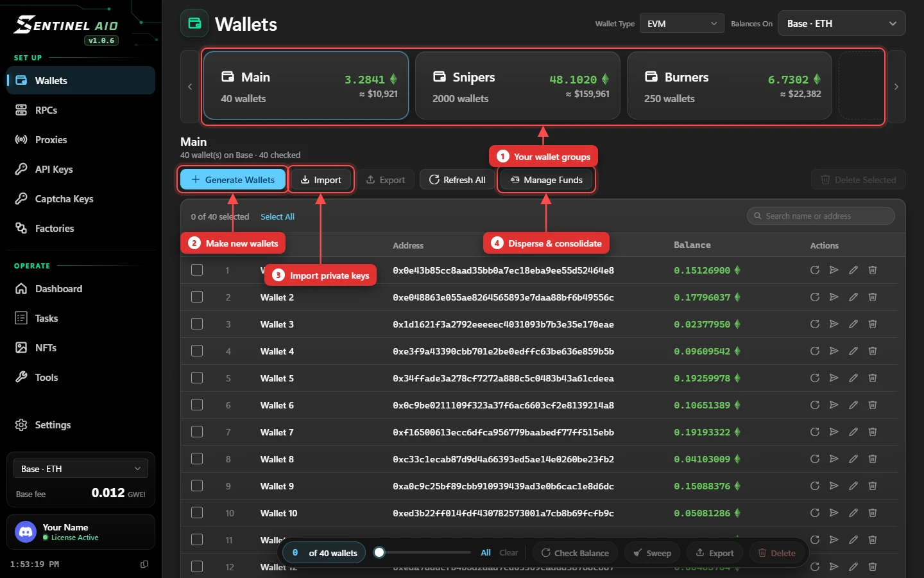Send icon in Wallet 10 row
Viewport: 924px width, 578px height.
coord(834,513)
